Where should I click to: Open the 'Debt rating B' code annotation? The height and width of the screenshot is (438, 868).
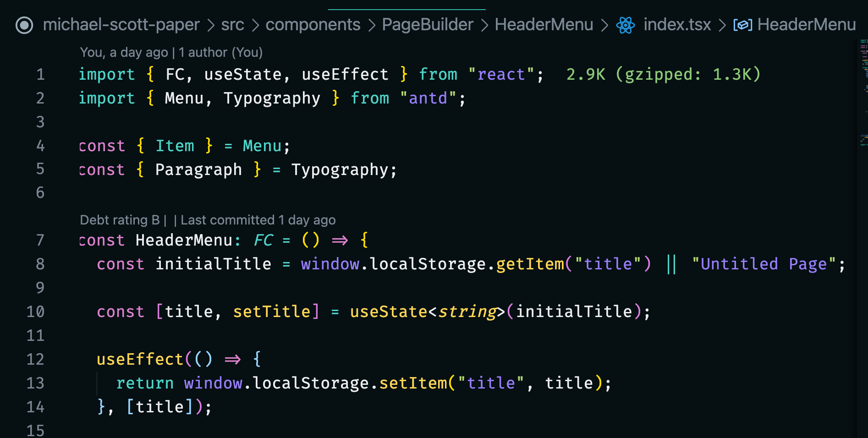point(121,220)
